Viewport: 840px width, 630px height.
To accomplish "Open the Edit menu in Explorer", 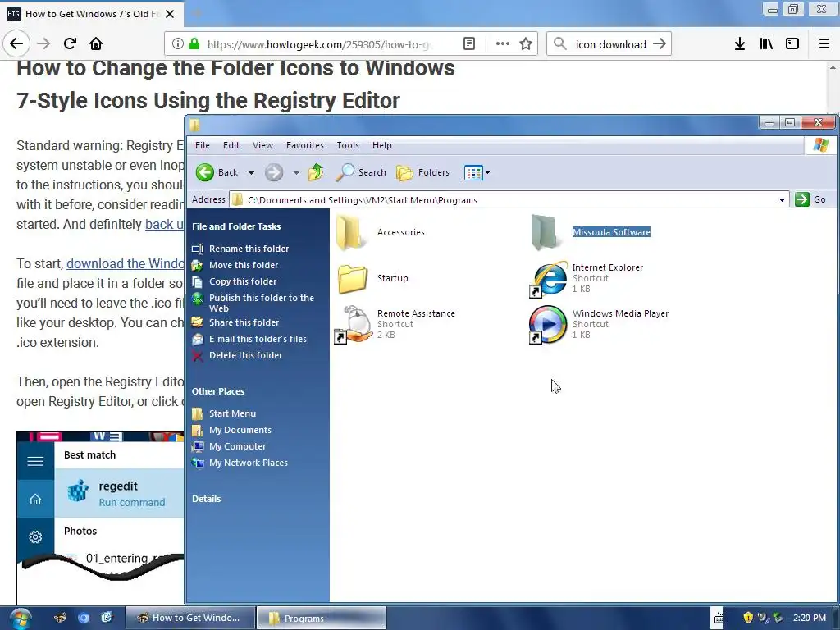I will pyautogui.click(x=231, y=145).
